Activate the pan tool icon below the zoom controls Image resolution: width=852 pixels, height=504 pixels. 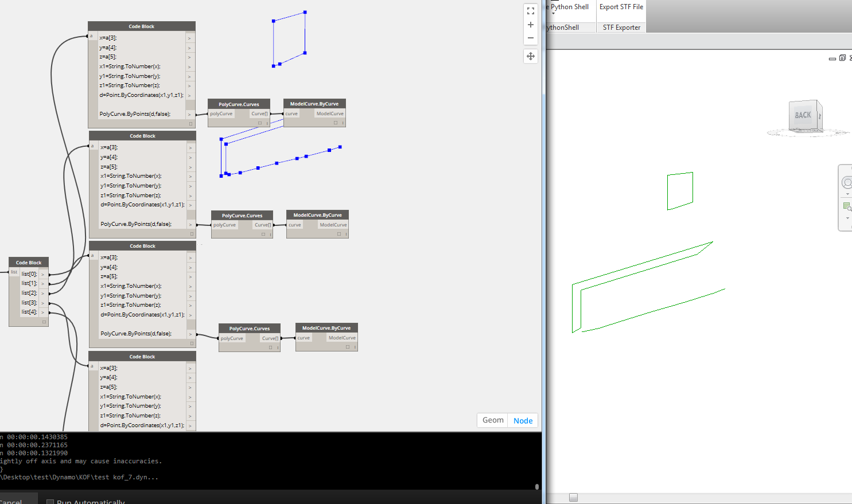[530, 56]
